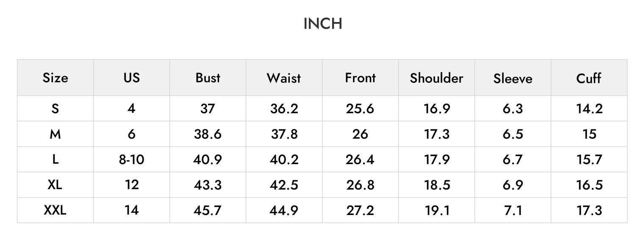Screen dimensions: 644x229
Task: Click the US size 8-10 cell
Action: (x=131, y=159)
